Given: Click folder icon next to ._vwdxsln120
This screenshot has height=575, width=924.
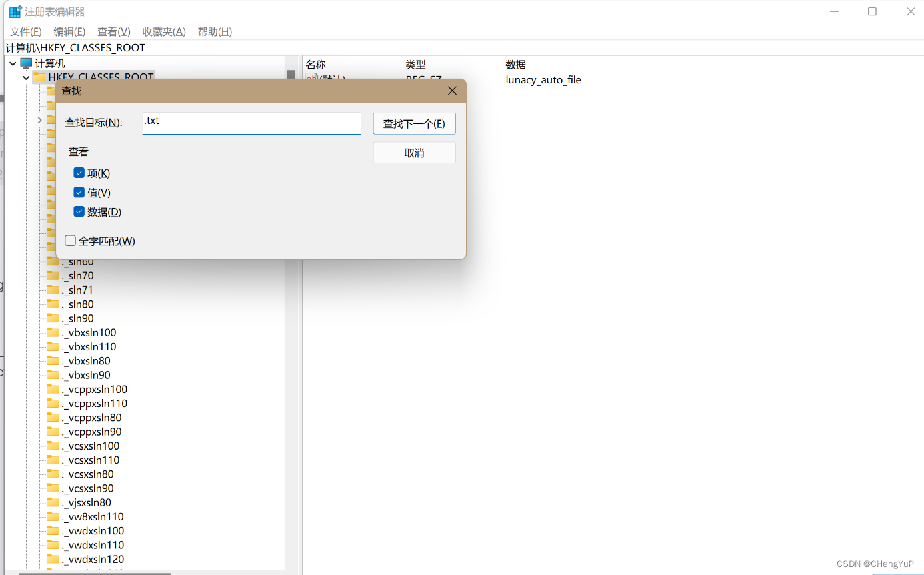Looking at the screenshot, I should [53, 559].
